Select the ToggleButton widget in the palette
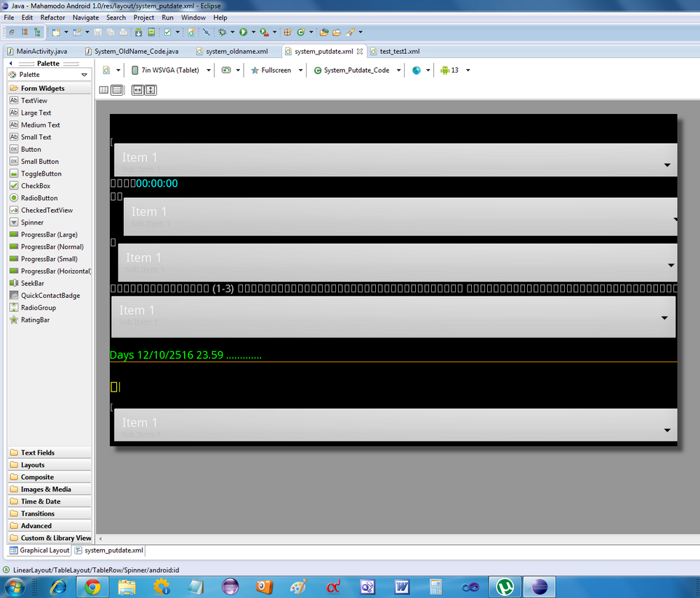The image size is (700, 598). pos(41,173)
